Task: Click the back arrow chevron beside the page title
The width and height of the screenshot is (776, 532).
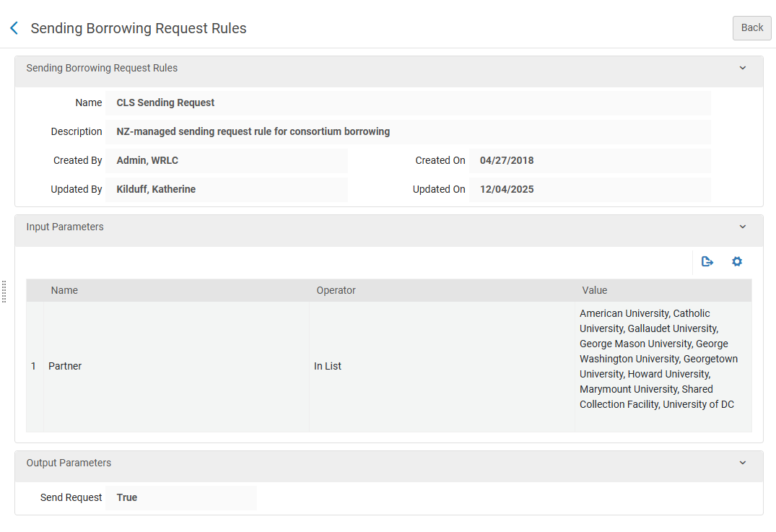Action: [14, 28]
